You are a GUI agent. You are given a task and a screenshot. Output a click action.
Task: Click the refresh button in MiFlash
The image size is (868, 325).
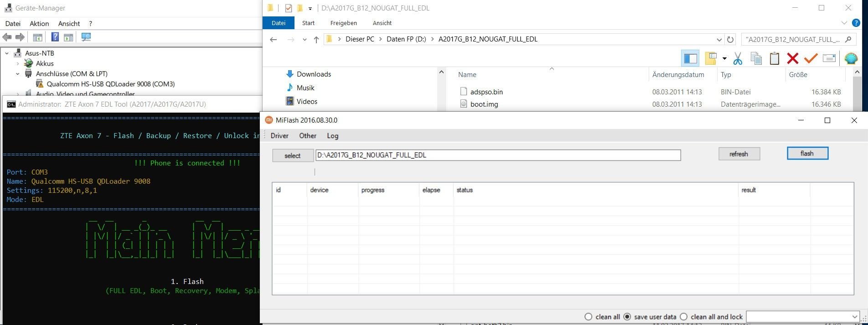739,154
